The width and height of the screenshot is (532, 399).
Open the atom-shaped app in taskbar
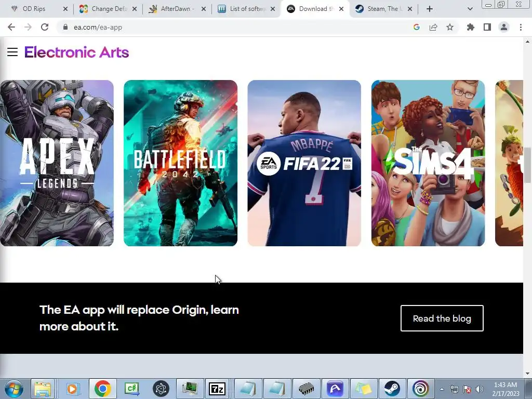(x=161, y=389)
